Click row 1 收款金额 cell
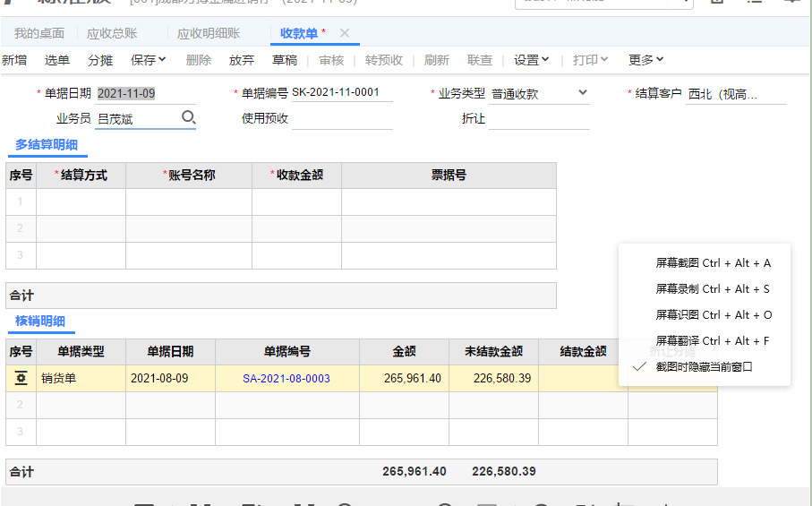The image size is (812, 506). [296, 202]
